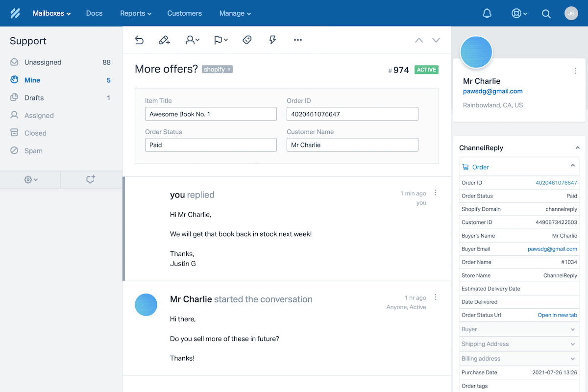Click the #1034 order name value
588x392 pixels.
click(569, 262)
